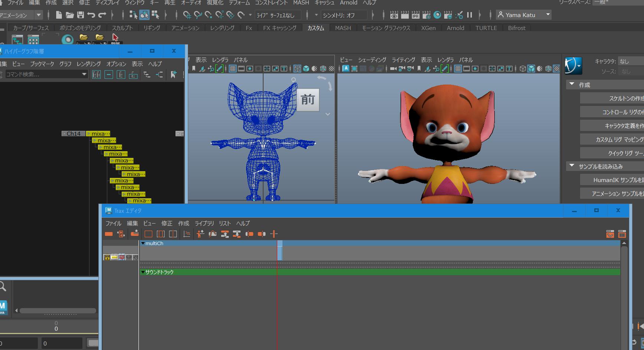Click Hypergraph frame all icon
This screenshot has width=644, height=350.
click(97, 75)
